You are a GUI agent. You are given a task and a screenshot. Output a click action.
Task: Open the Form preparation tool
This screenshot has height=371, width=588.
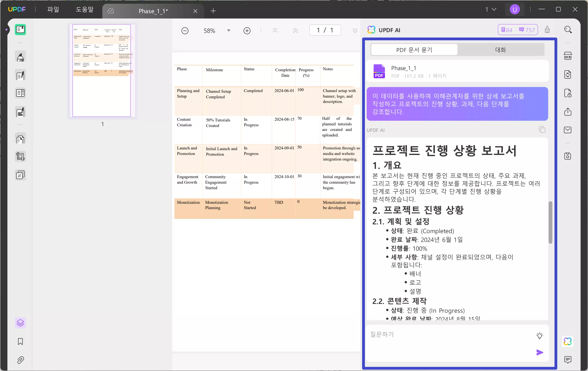coord(20,112)
